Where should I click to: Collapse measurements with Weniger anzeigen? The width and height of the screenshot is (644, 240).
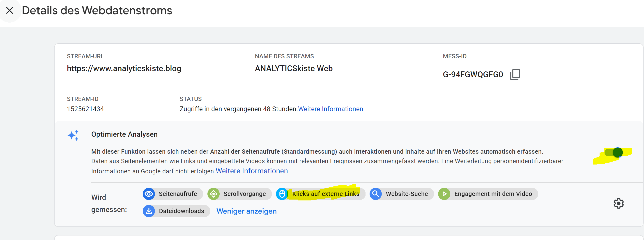click(246, 211)
